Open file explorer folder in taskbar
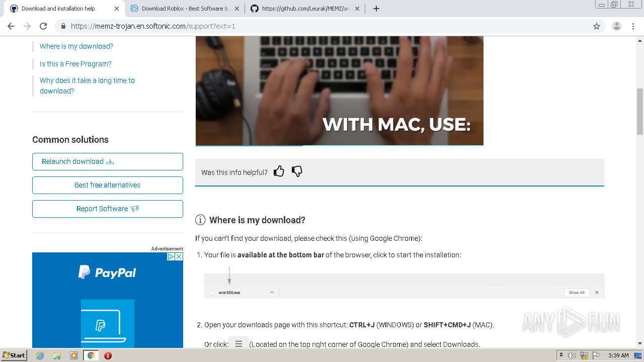Viewport: 644px width, 362px height. point(57,355)
